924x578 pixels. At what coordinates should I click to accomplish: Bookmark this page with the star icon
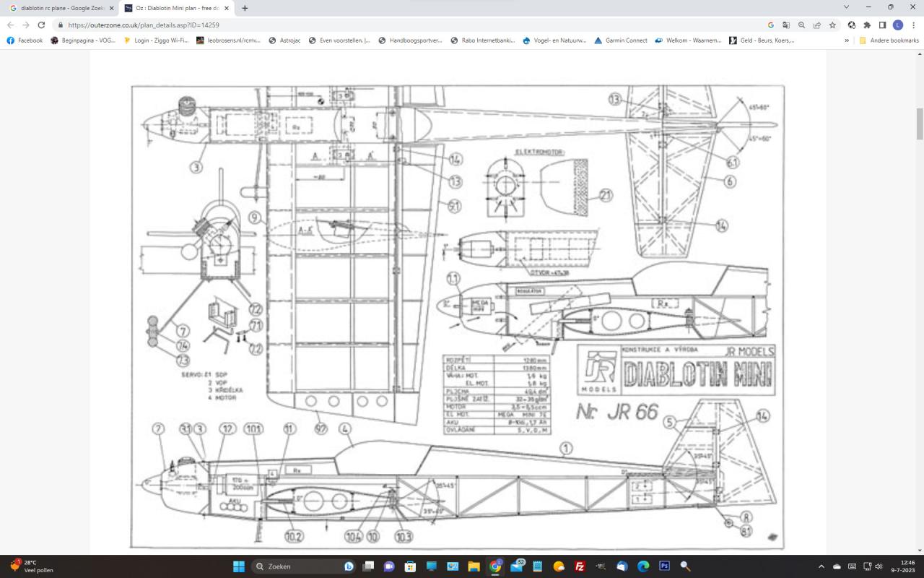(832, 25)
